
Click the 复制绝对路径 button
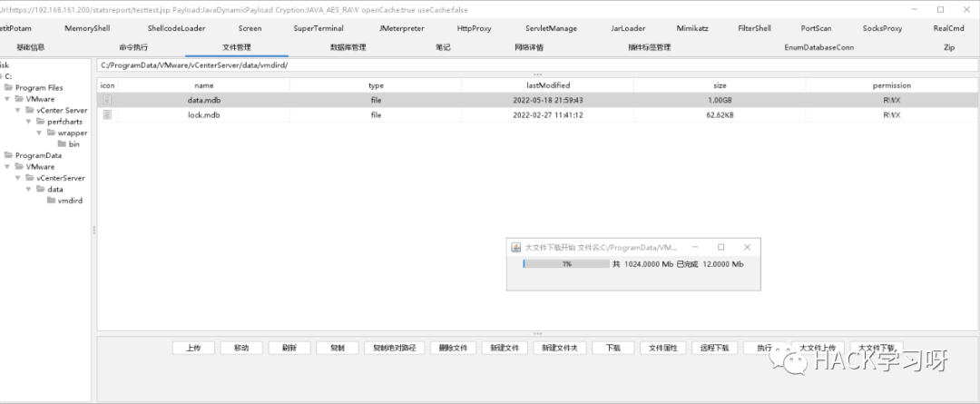[395, 348]
